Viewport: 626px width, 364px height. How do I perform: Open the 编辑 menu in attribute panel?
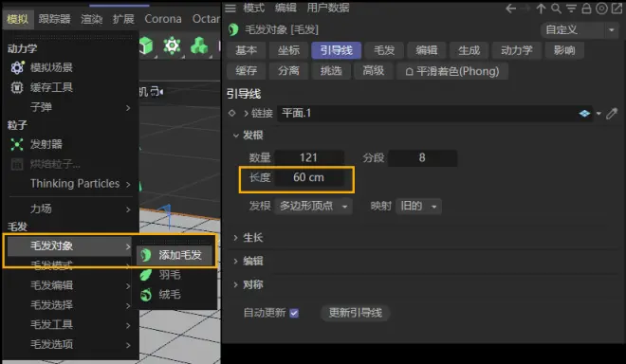[285, 8]
